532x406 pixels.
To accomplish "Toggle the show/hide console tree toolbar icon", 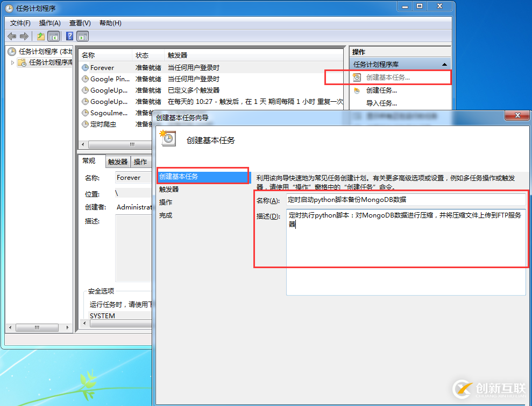I will pyautogui.click(x=53, y=36).
